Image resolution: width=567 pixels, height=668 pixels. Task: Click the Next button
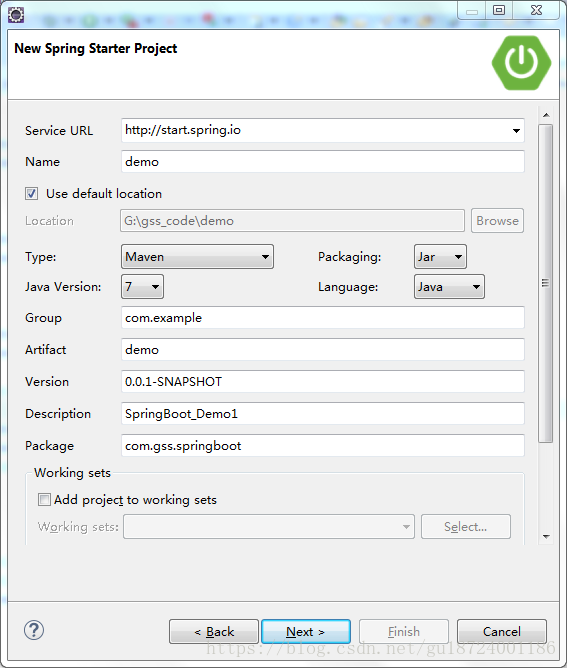point(306,631)
